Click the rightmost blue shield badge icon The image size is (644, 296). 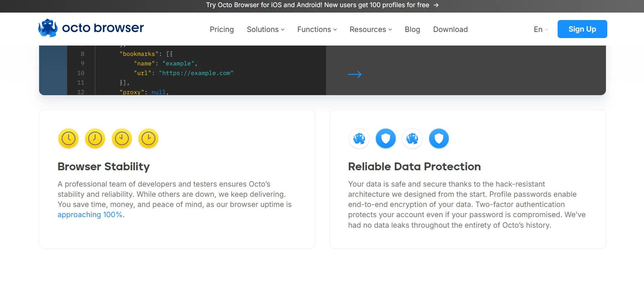pyautogui.click(x=439, y=139)
